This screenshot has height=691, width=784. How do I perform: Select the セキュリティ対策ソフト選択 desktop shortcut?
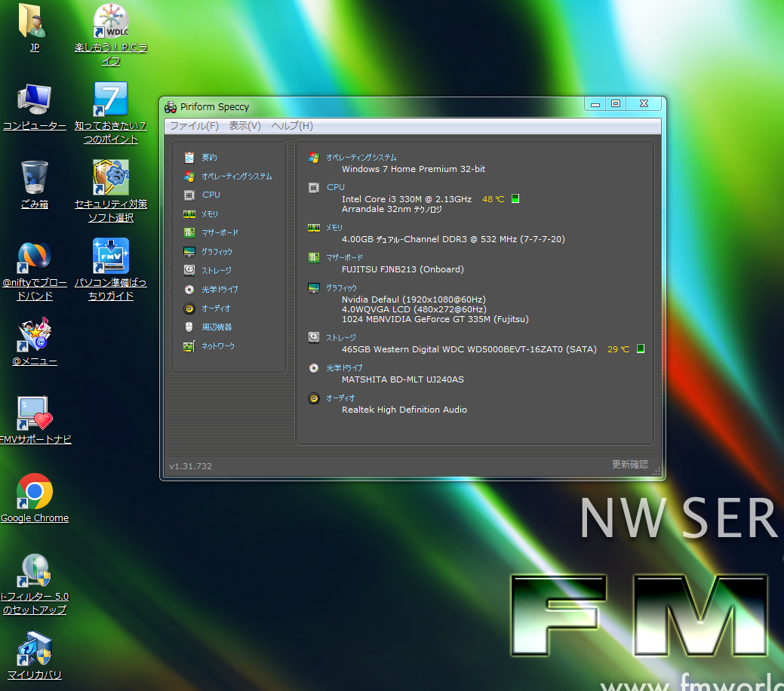point(110,191)
